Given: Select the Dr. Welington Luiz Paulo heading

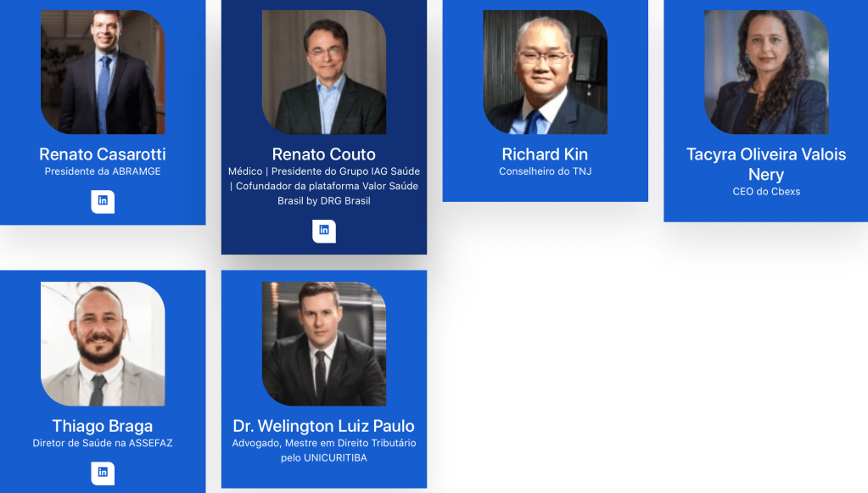Looking at the screenshot, I should [324, 425].
